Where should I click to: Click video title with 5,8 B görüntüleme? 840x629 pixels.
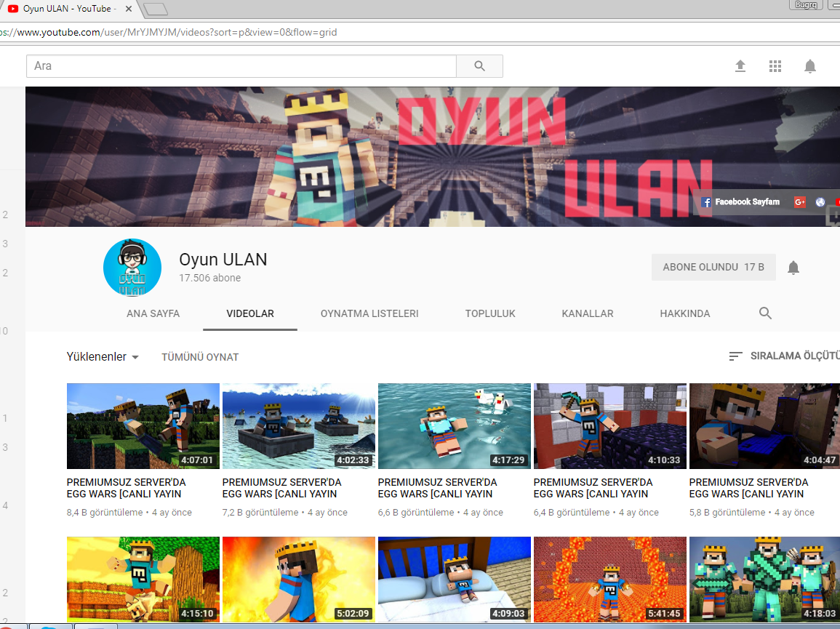point(749,488)
